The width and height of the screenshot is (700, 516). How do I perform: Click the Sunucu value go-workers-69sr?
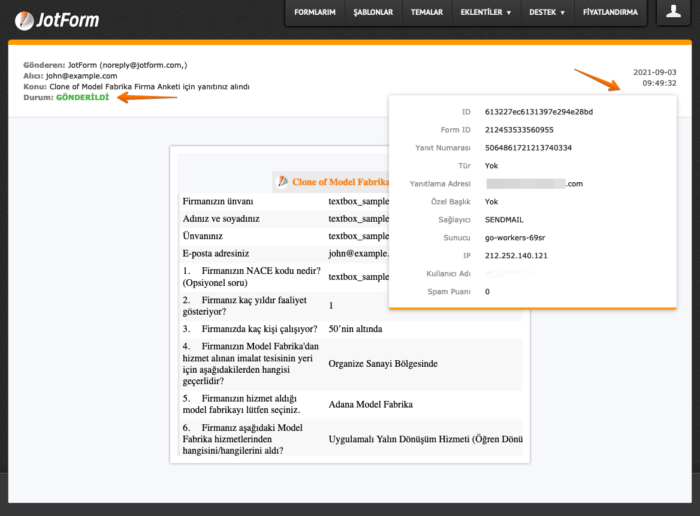515,237
